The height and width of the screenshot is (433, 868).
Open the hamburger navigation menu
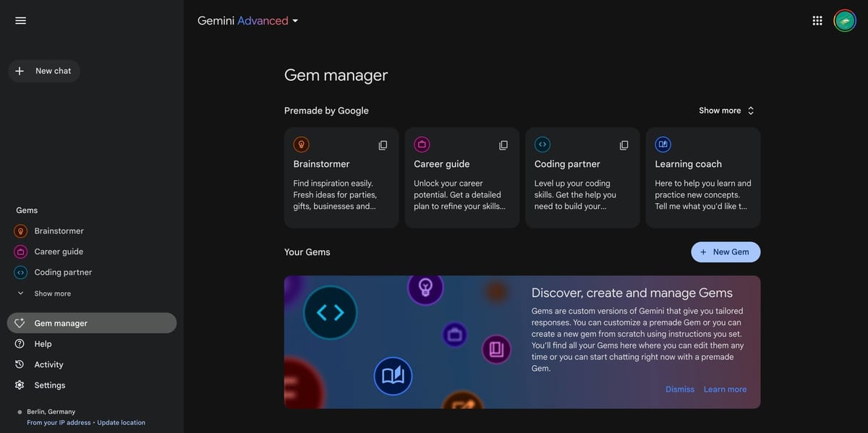coord(20,20)
